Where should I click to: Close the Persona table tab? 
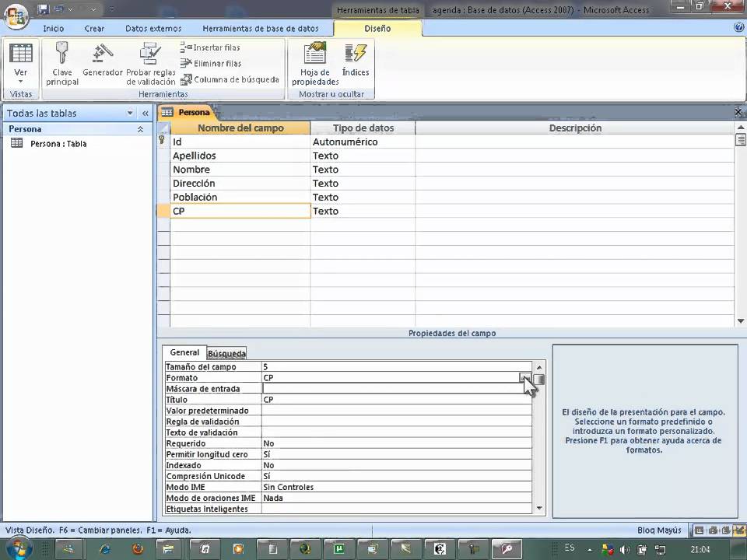[738, 112]
